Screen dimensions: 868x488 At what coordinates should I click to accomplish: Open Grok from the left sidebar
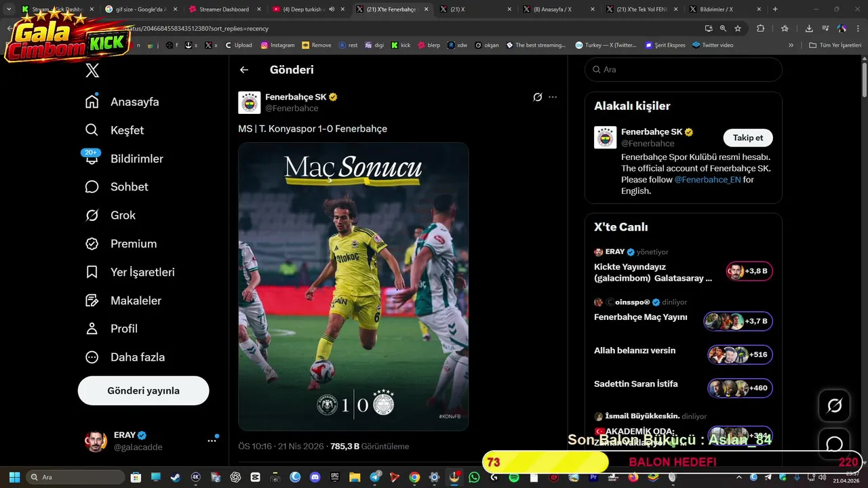click(x=111, y=216)
